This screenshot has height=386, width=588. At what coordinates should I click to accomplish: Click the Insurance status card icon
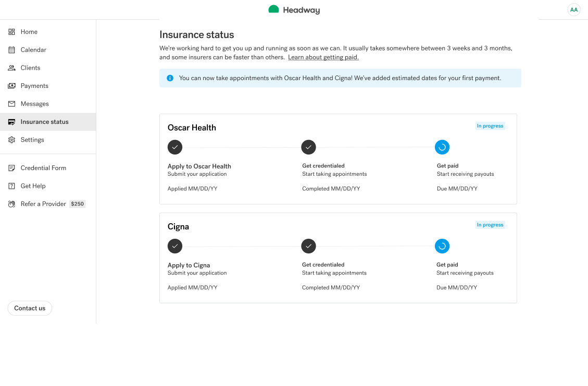pyautogui.click(x=11, y=122)
